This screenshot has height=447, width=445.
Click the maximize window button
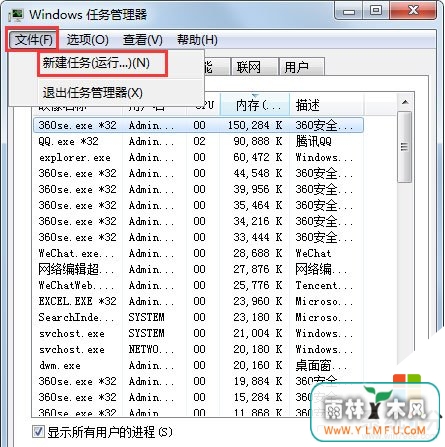pos(376,11)
